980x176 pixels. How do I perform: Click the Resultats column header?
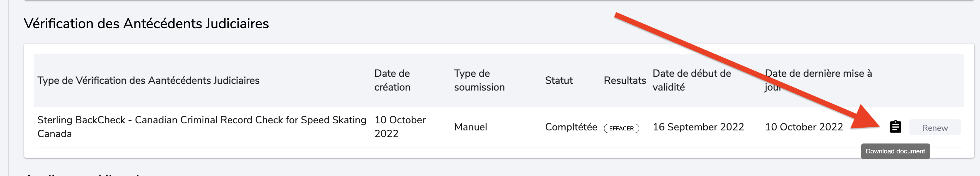625,80
